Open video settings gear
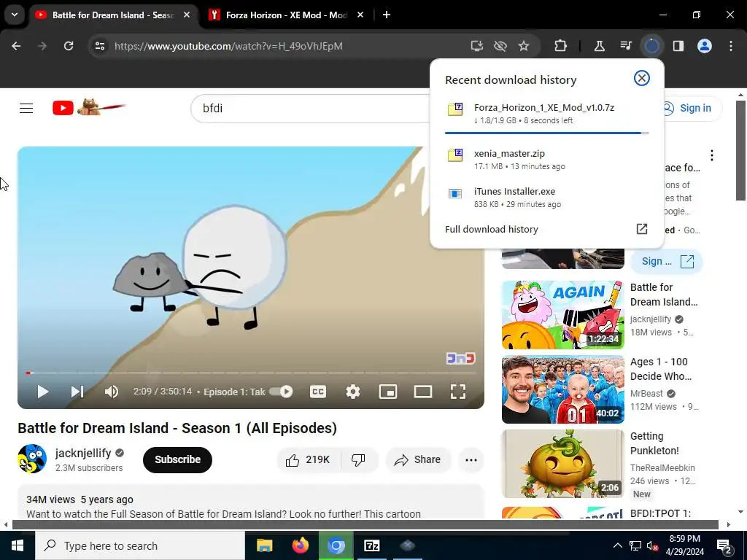The image size is (747, 560). coord(353,392)
